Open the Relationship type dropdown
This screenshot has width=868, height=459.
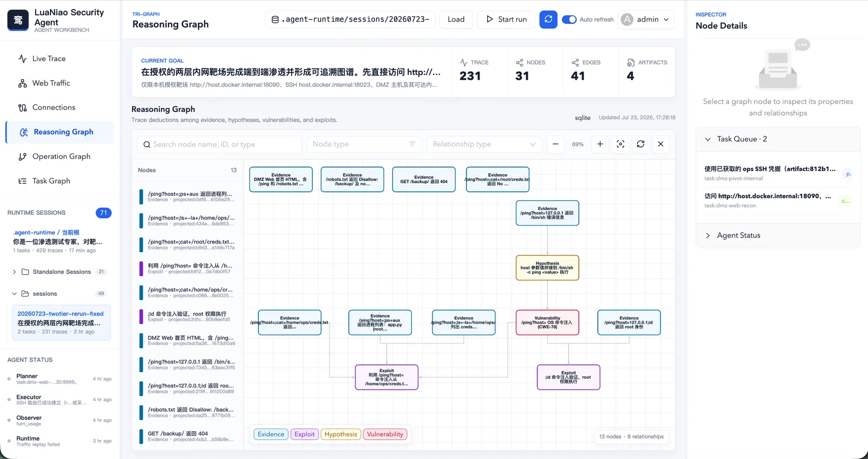[x=484, y=144]
